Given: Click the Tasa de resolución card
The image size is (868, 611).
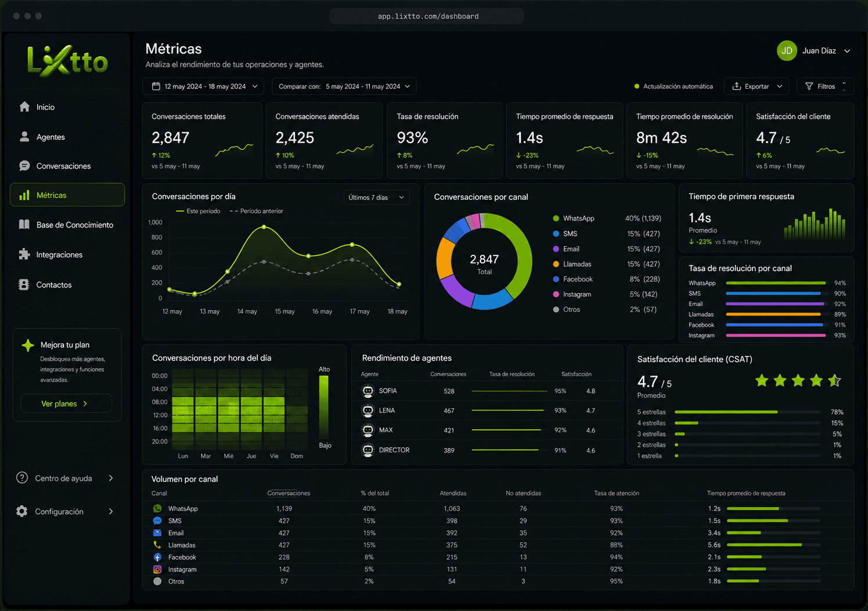Looking at the screenshot, I should pos(445,141).
